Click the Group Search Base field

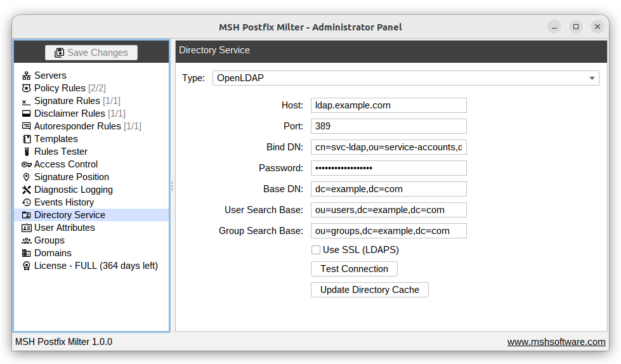388,231
